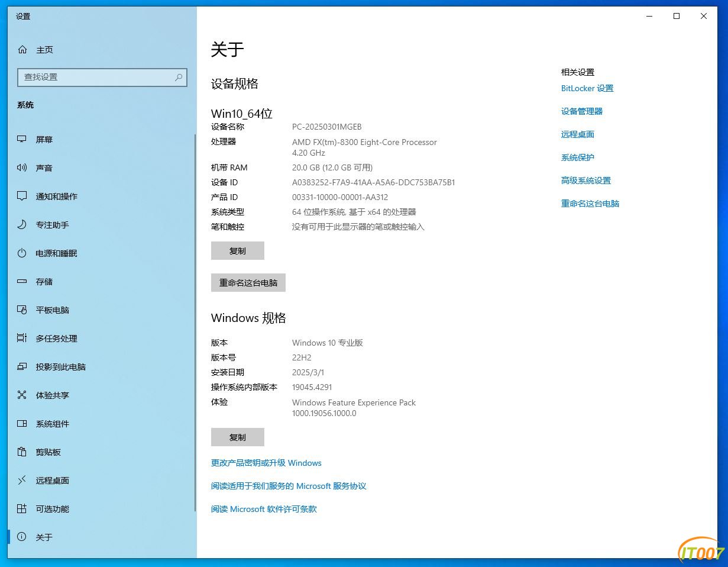Click the sidebar vertical scrollbar
This screenshot has width=728, height=567.
[195, 323]
